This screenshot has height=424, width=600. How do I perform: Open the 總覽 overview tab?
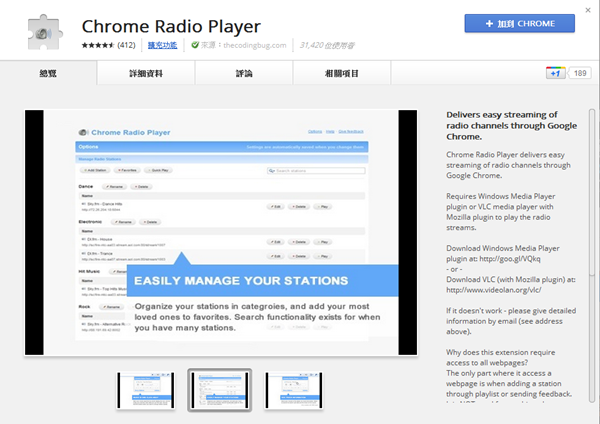click(48, 73)
